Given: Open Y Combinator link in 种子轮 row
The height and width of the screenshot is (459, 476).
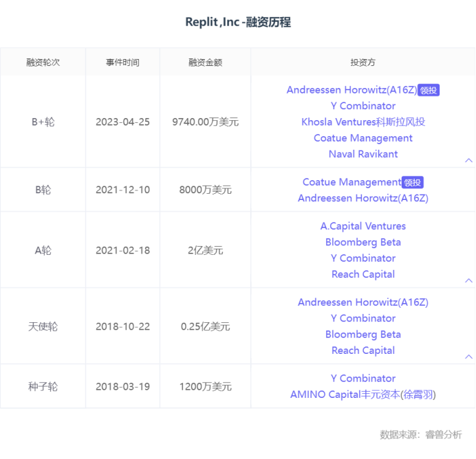Looking at the screenshot, I should (x=363, y=378).
